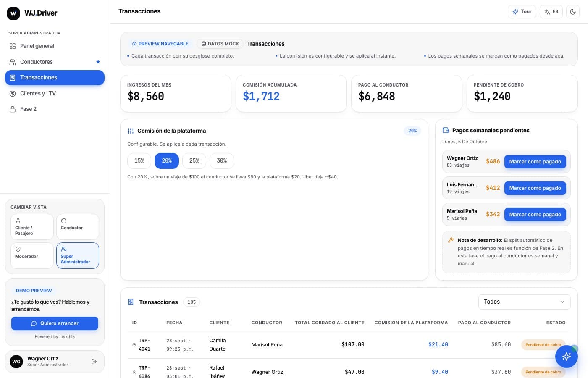
Task: Click the Transacciones table icon
Action: click(131, 302)
